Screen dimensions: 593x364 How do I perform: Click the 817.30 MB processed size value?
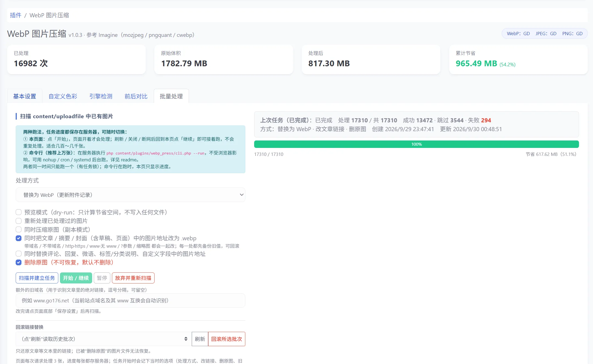coord(329,64)
